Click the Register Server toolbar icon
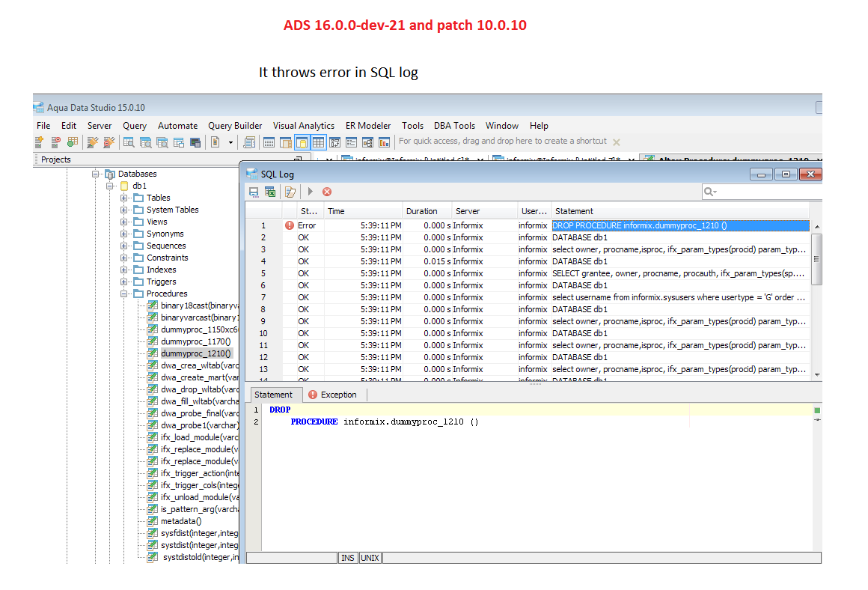This screenshot has height=590, width=868. pyautogui.click(x=40, y=142)
